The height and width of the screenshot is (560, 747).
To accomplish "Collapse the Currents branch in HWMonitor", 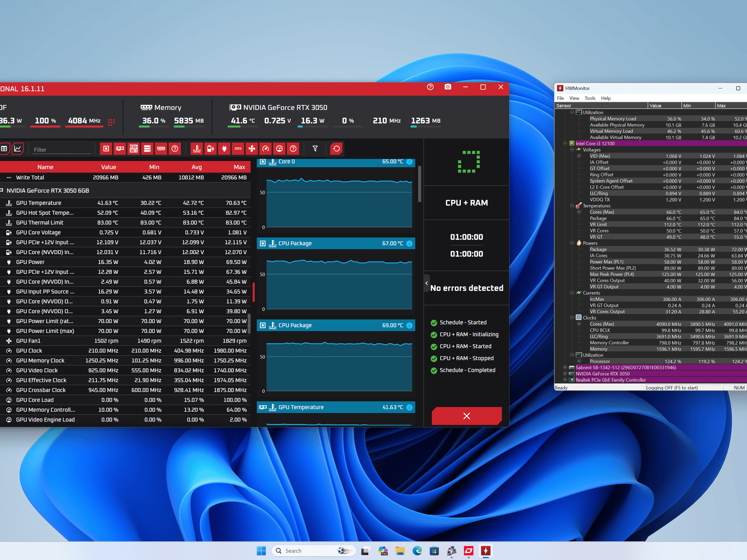I will pyautogui.click(x=572, y=293).
